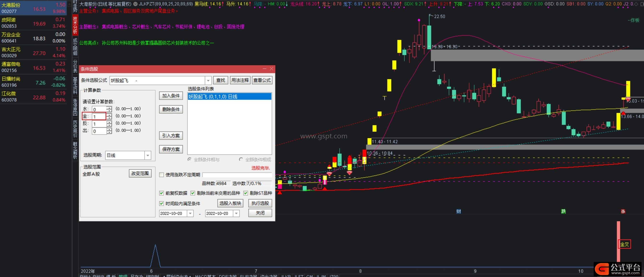Click the 反 parameter input field

tap(99, 124)
